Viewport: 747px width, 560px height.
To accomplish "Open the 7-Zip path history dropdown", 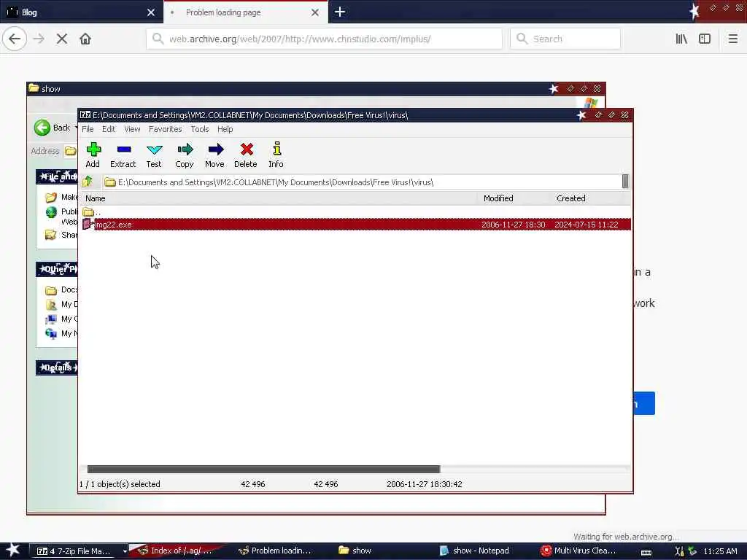I will 625,182.
